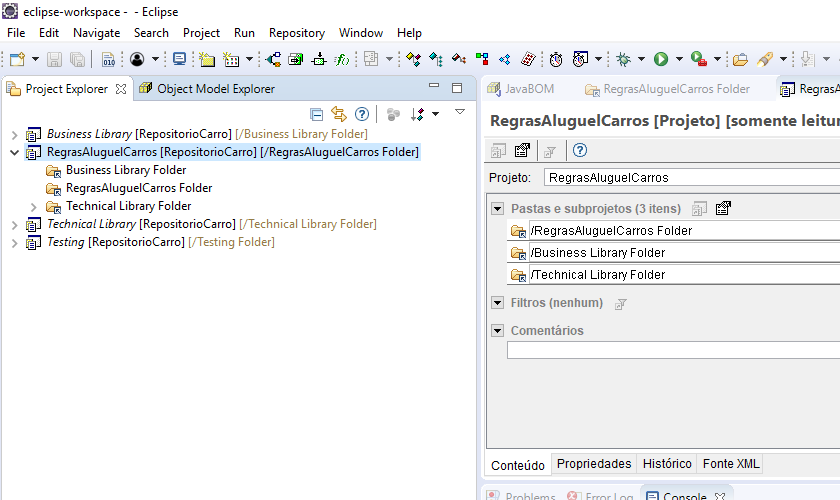
Task: Click the pen nib search icon
Action: (764, 59)
